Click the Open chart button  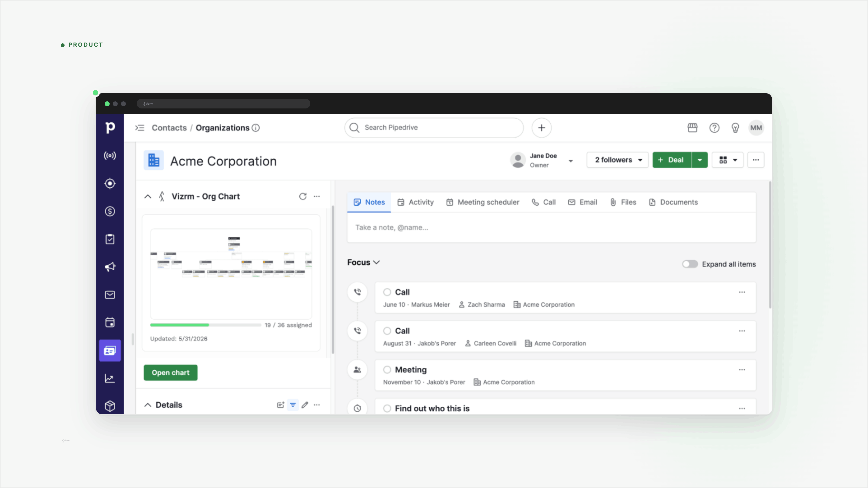[171, 373]
